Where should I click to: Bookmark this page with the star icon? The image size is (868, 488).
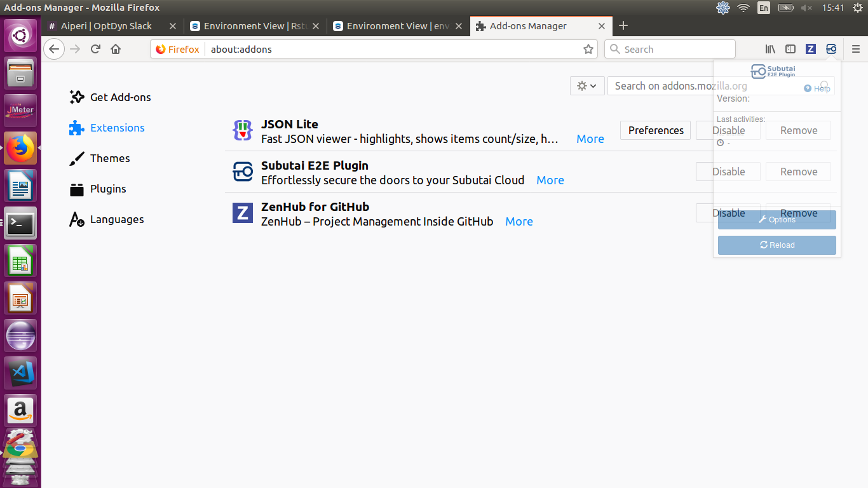(588, 49)
